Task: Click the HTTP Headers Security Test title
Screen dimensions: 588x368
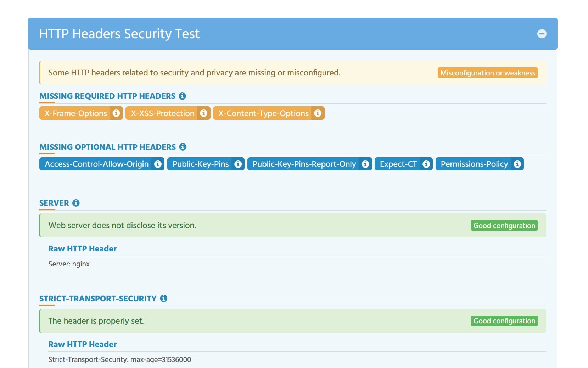Action: click(x=119, y=34)
